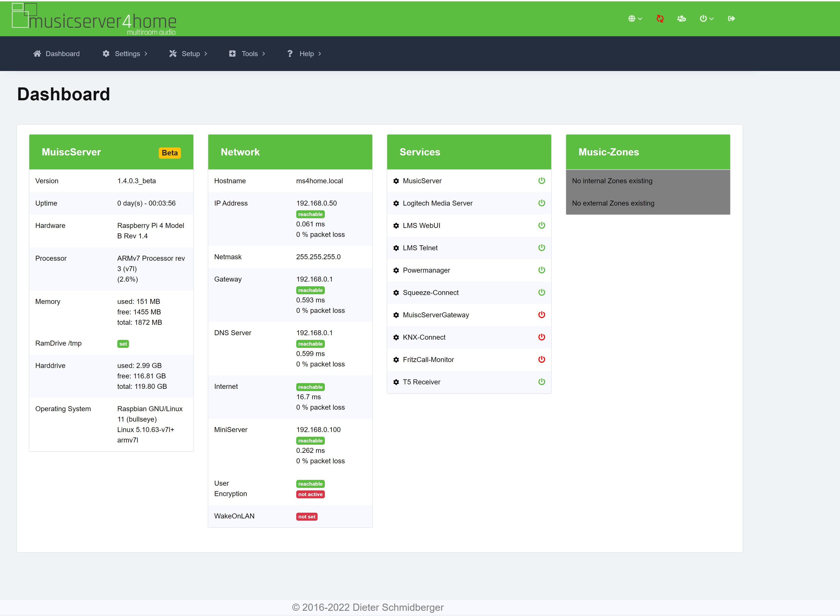Click gear icon beside Squeeze-Connect

pos(396,293)
